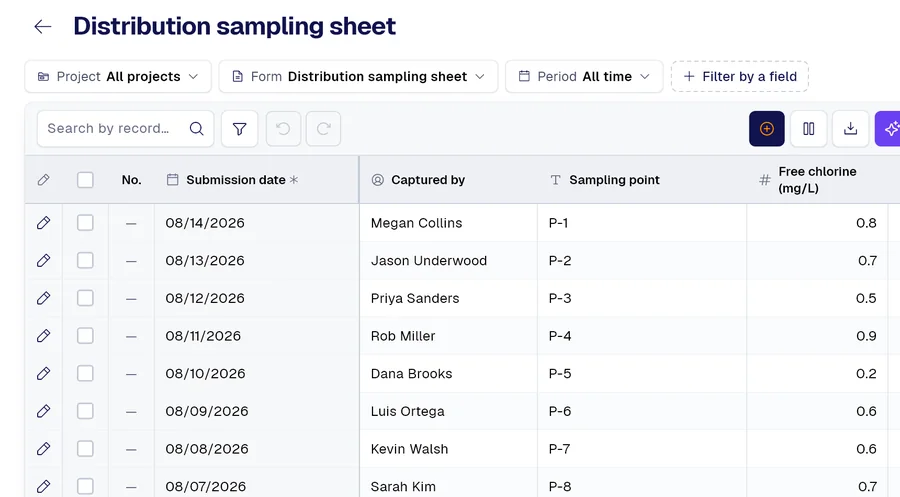This screenshot has height=497, width=900.
Task: Click the P-4 sampling point cell
Action: coord(642,336)
